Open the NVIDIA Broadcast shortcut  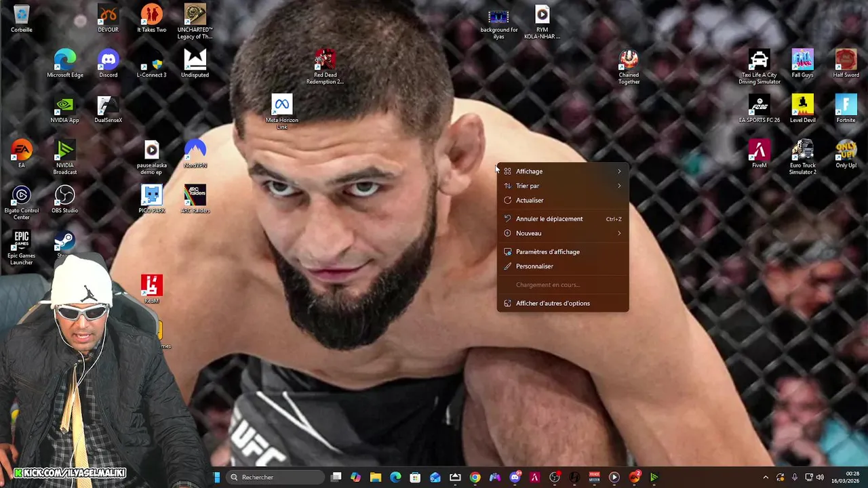[64, 157]
